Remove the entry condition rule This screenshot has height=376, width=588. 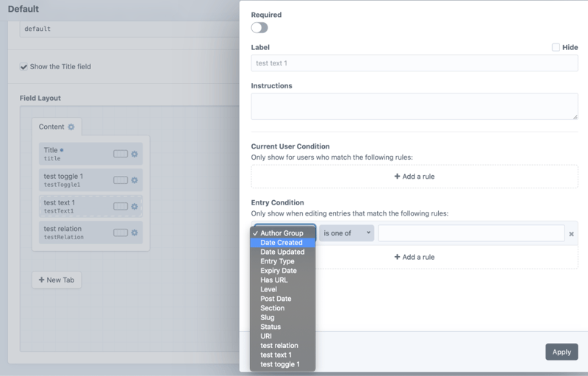coord(571,234)
